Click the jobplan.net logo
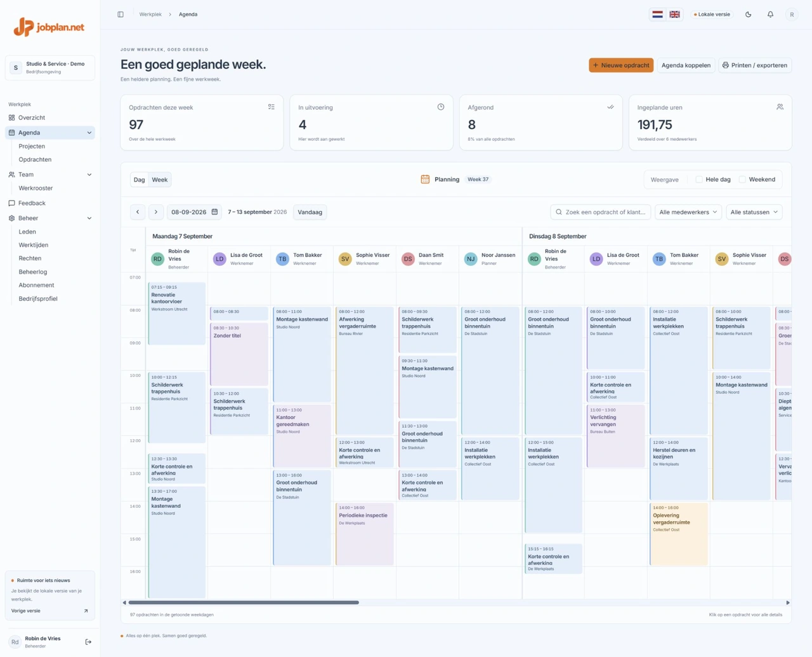 (x=49, y=27)
